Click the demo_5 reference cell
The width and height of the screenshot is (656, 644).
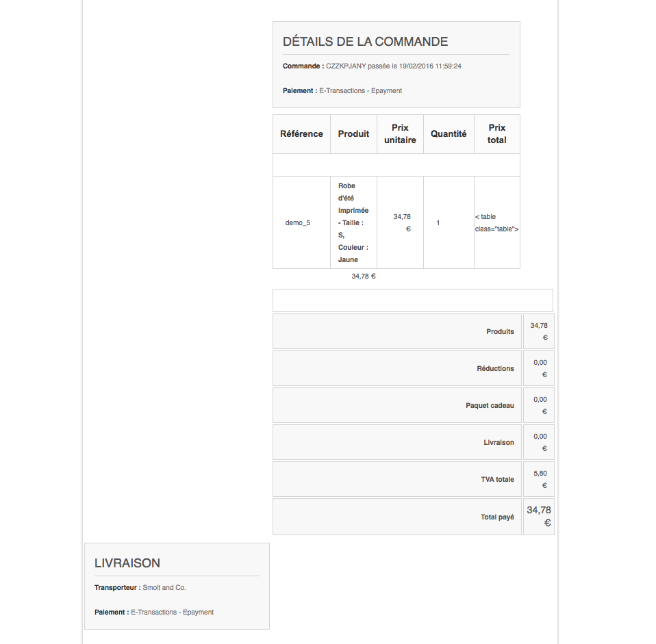pyautogui.click(x=298, y=223)
